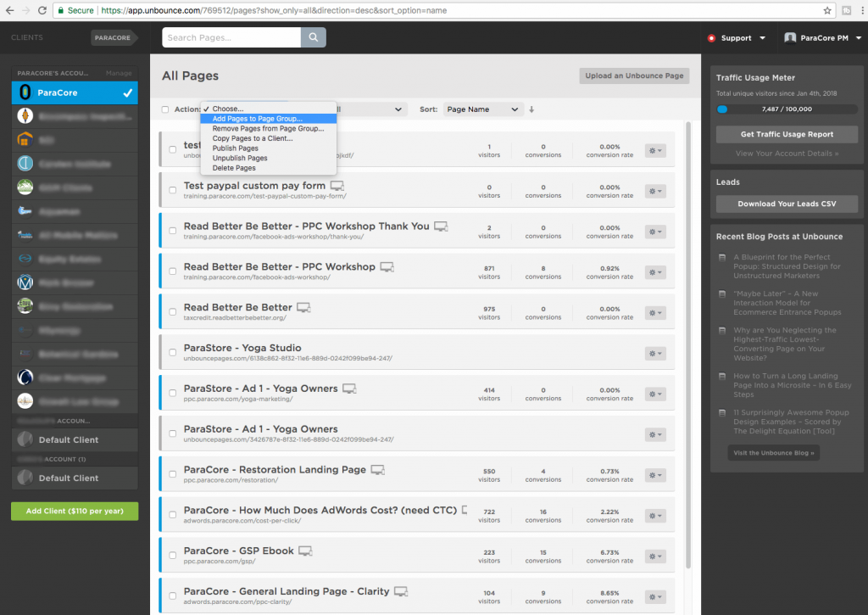Viewport: 868px width, 615px height.
Task: Choose Delete Pages from action menu
Action: tap(269, 168)
